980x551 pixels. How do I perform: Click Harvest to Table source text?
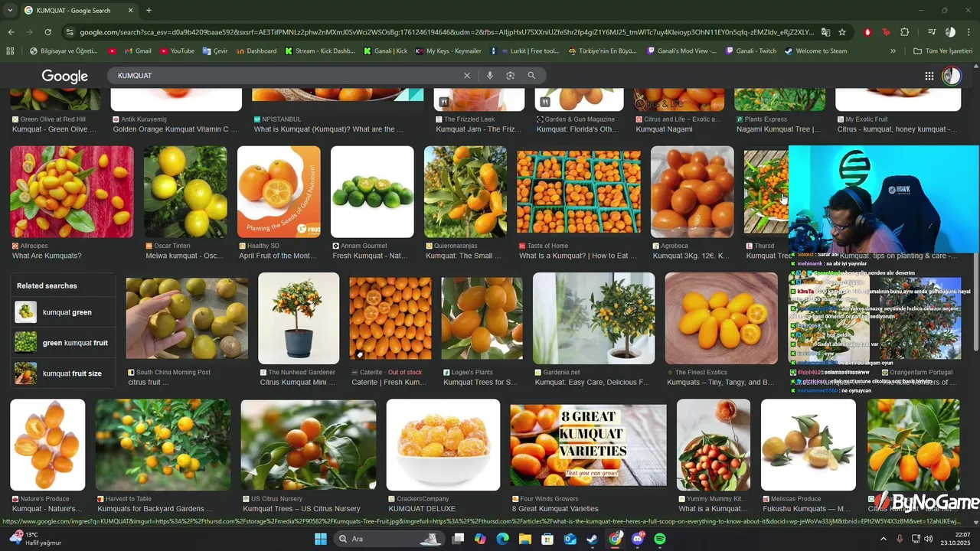click(x=129, y=499)
